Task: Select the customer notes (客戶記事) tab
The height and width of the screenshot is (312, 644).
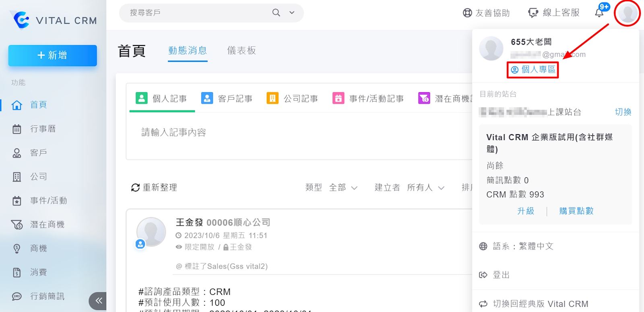Action: pos(227,99)
